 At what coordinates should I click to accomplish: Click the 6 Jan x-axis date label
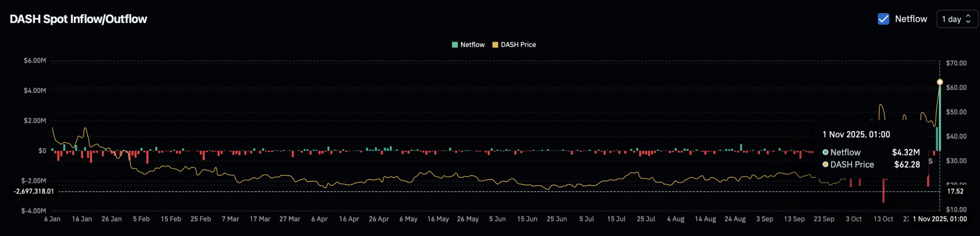coord(52,219)
